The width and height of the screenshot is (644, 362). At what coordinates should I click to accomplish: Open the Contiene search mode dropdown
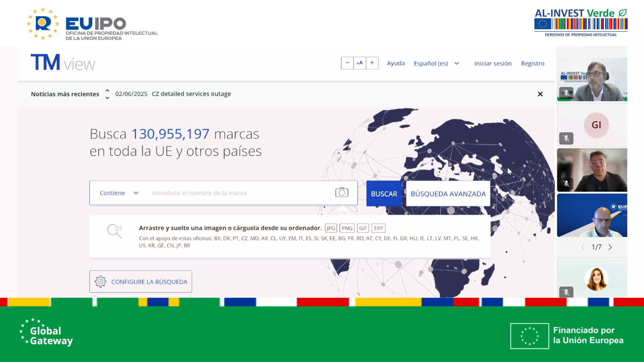click(119, 193)
